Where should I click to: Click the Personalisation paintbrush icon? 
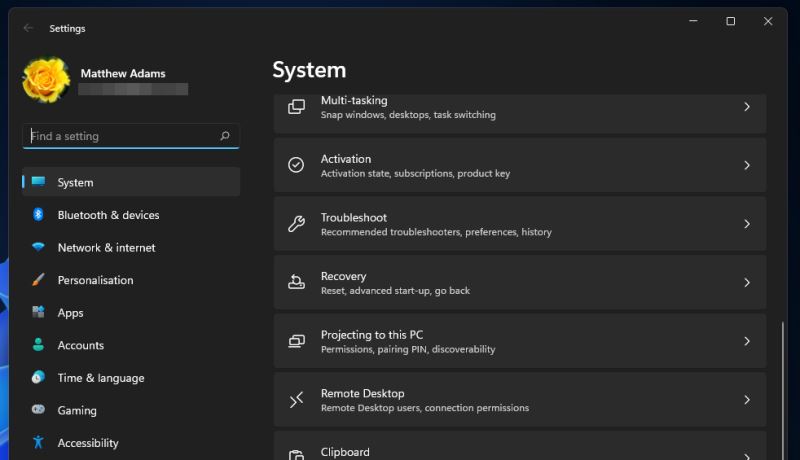pyautogui.click(x=38, y=280)
